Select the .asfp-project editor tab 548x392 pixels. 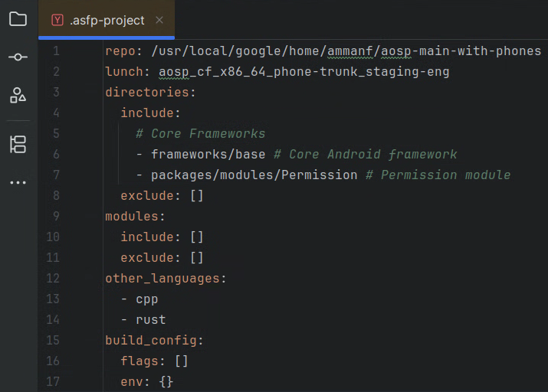coord(107,21)
